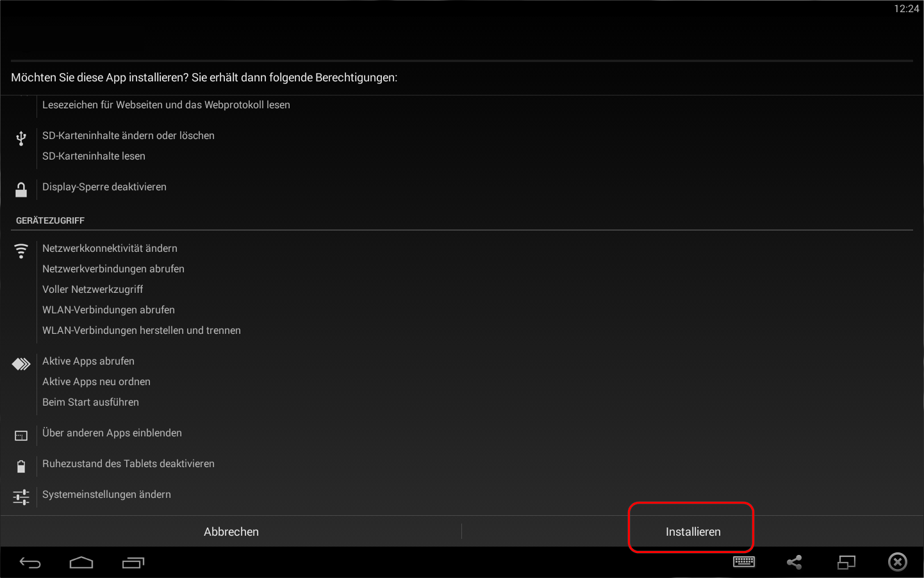Image resolution: width=924 pixels, height=578 pixels.
Task: Tap the Android home navigation icon
Action: [81, 563]
